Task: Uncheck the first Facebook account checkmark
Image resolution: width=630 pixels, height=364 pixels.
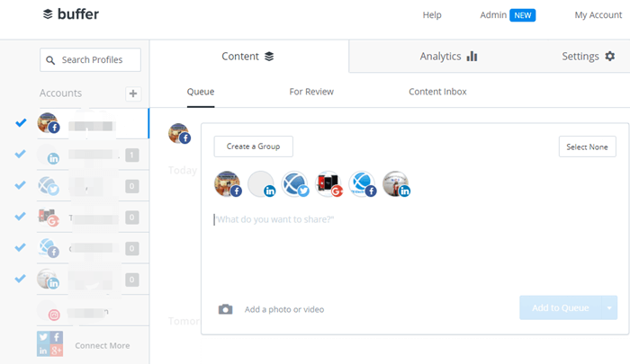Action: tap(22, 123)
